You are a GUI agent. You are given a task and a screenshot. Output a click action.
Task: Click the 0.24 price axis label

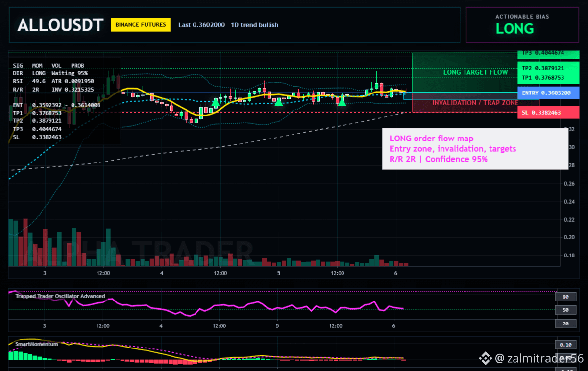click(569, 202)
